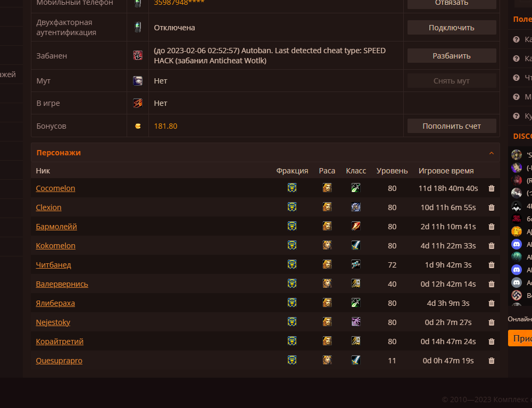Delete Quesuprapro with the trash icon

point(492,361)
